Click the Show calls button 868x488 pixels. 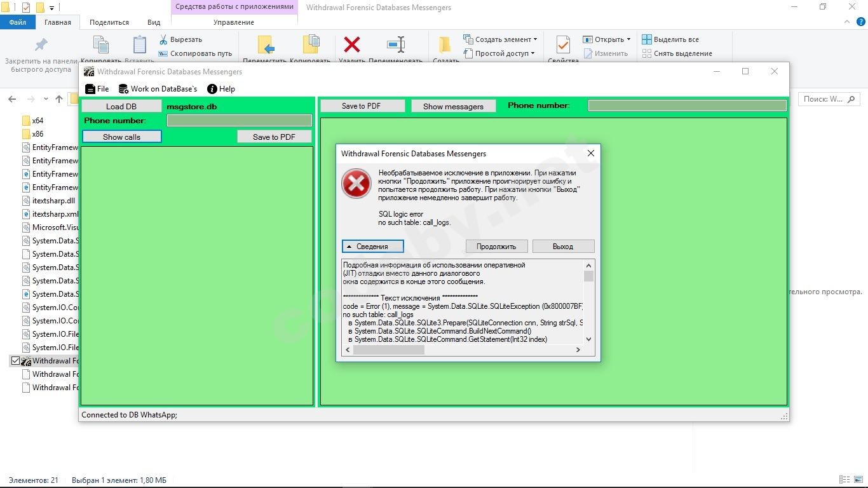[x=121, y=137]
